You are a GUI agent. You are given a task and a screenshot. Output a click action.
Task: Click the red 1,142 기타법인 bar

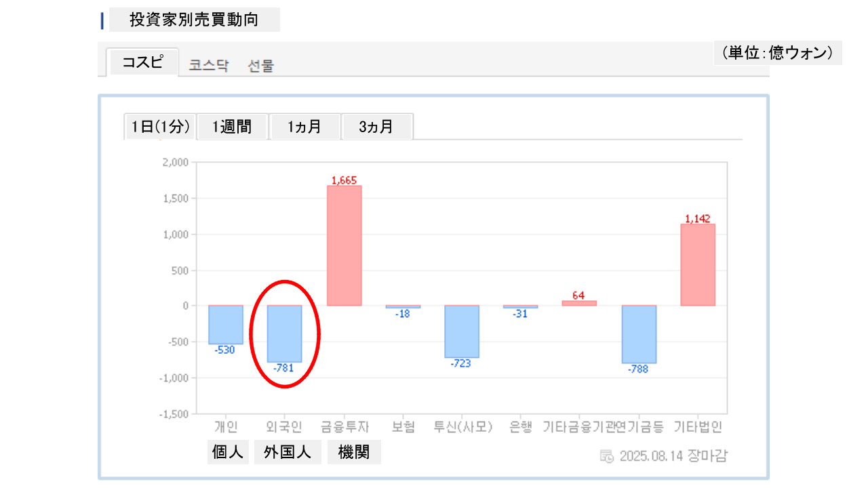pyautogui.click(x=698, y=264)
